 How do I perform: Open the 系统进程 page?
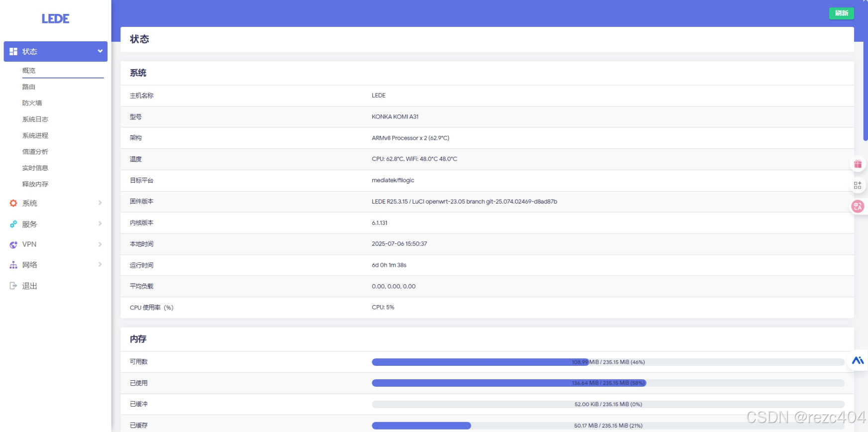[35, 135]
